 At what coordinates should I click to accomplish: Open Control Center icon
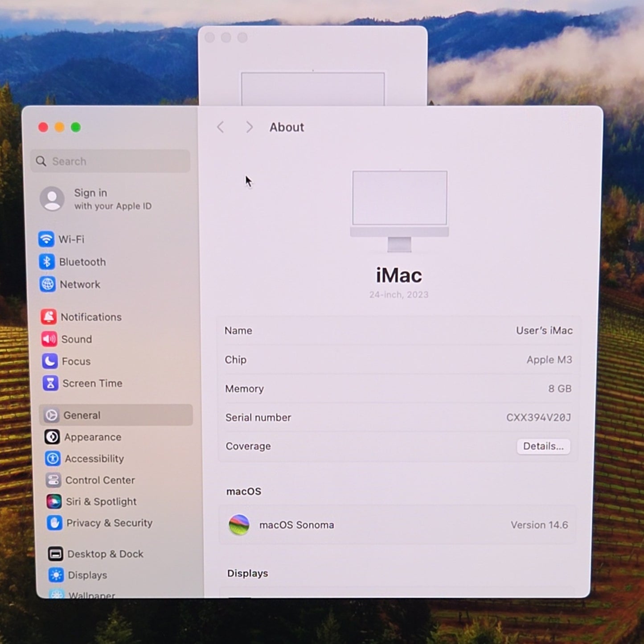tap(53, 480)
